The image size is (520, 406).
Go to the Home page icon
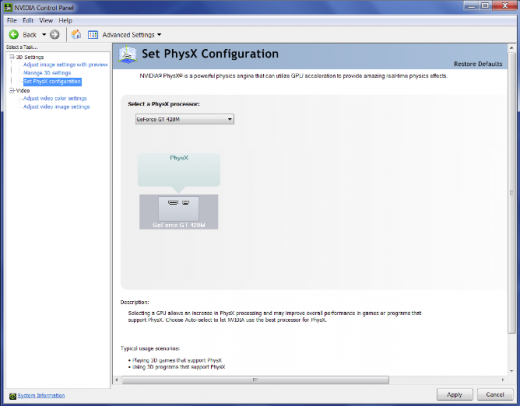coord(76,34)
